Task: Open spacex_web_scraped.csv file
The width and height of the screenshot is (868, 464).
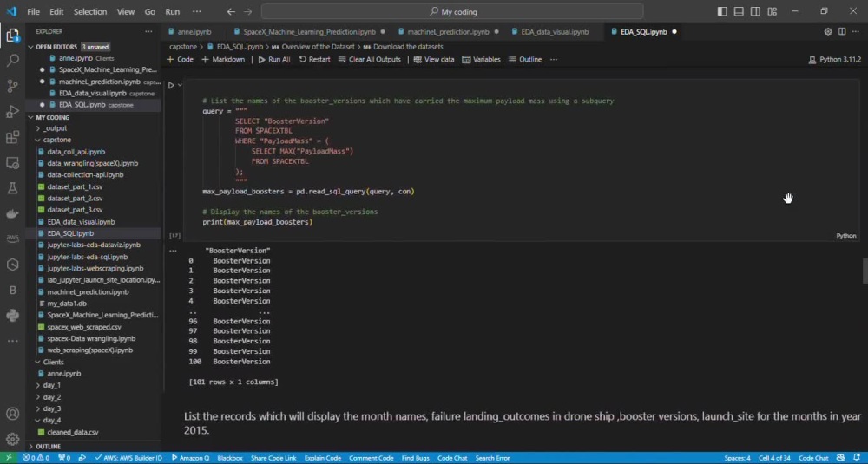Action: [x=83, y=327]
